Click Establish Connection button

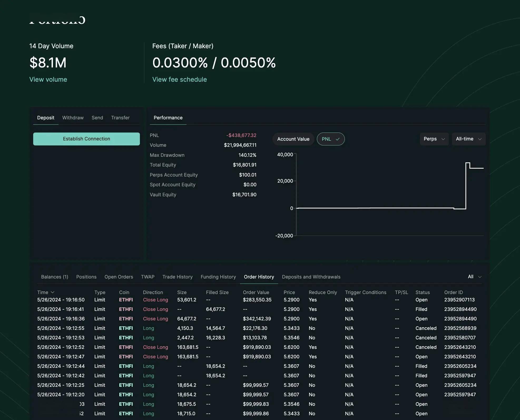coord(86,139)
